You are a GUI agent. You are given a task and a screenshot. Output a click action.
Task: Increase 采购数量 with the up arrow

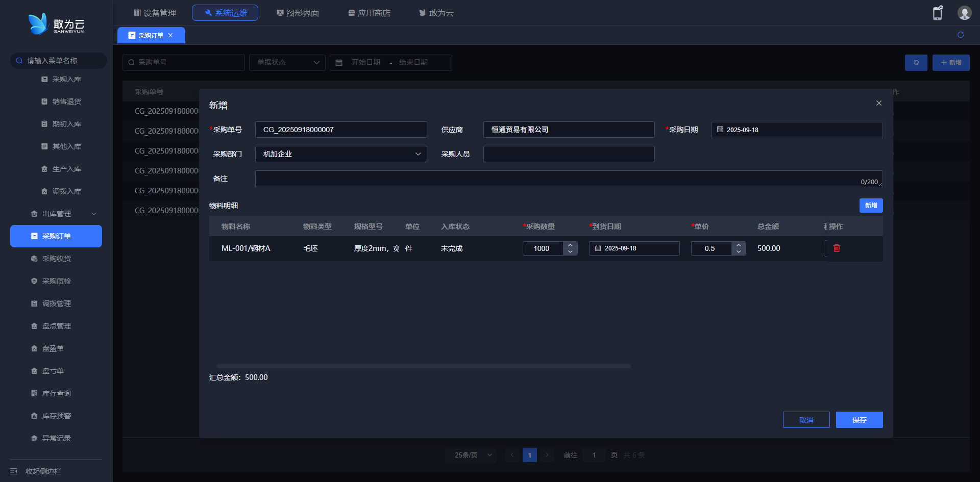click(x=570, y=245)
